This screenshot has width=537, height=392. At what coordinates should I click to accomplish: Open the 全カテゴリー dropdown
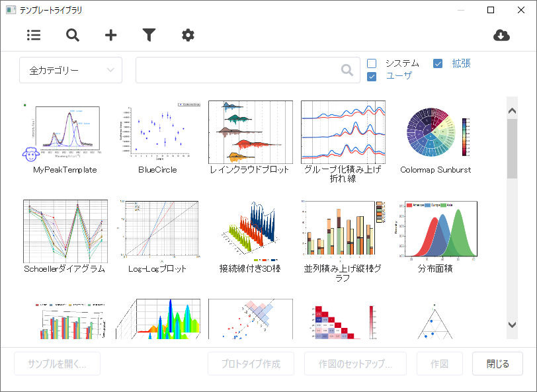click(71, 70)
